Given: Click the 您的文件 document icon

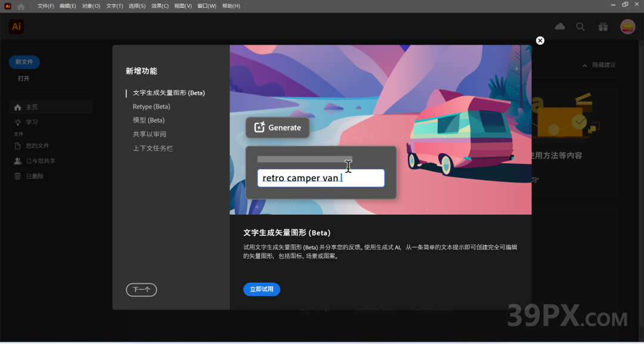Looking at the screenshot, I should coord(18,145).
